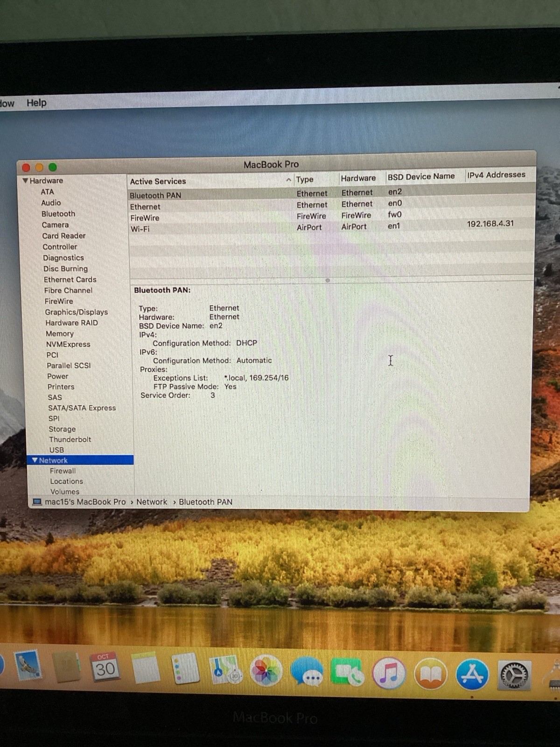Select Bluetooth PAN service row
Viewport: 560px width, 747px height.
point(331,193)
